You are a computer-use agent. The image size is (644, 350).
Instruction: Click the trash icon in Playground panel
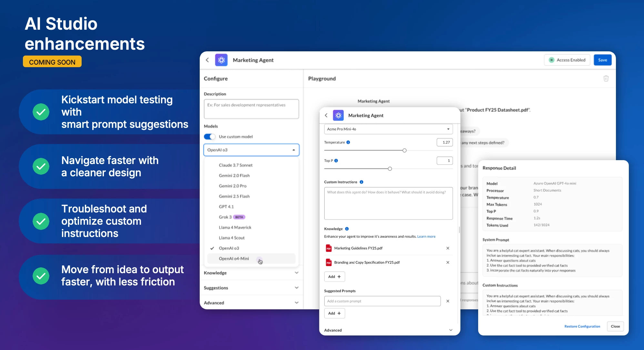point(606,78)
